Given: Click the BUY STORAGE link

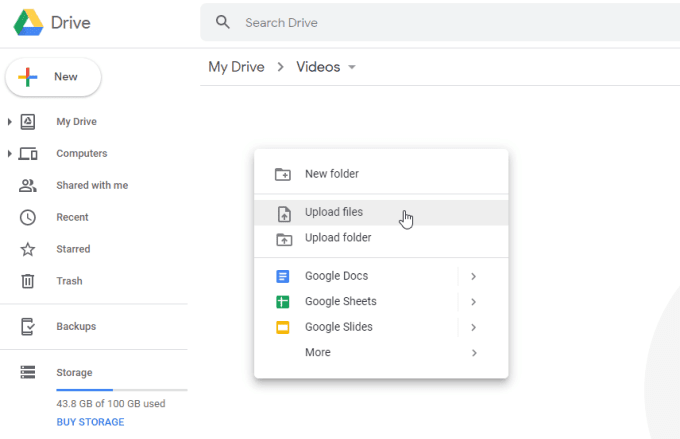Looking at the screenshot, I should coord(90,422).
